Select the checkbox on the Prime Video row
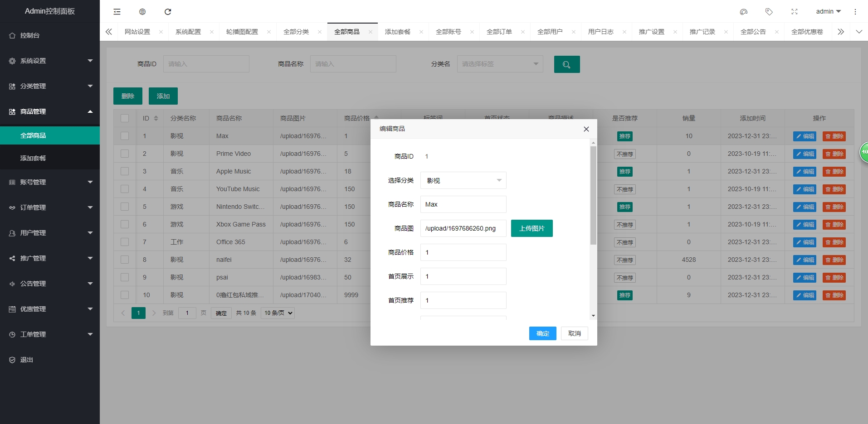This screenshot has height=424, width=868. [x=125, y=154]
